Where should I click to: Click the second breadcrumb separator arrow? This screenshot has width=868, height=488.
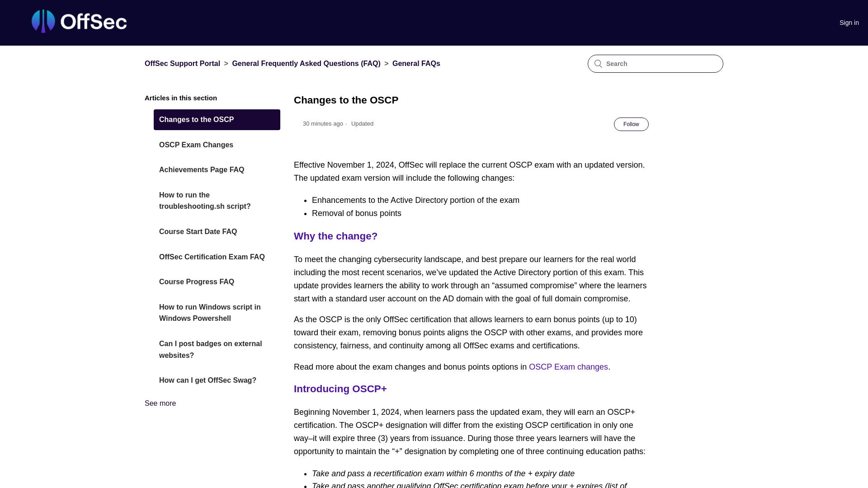387,63
